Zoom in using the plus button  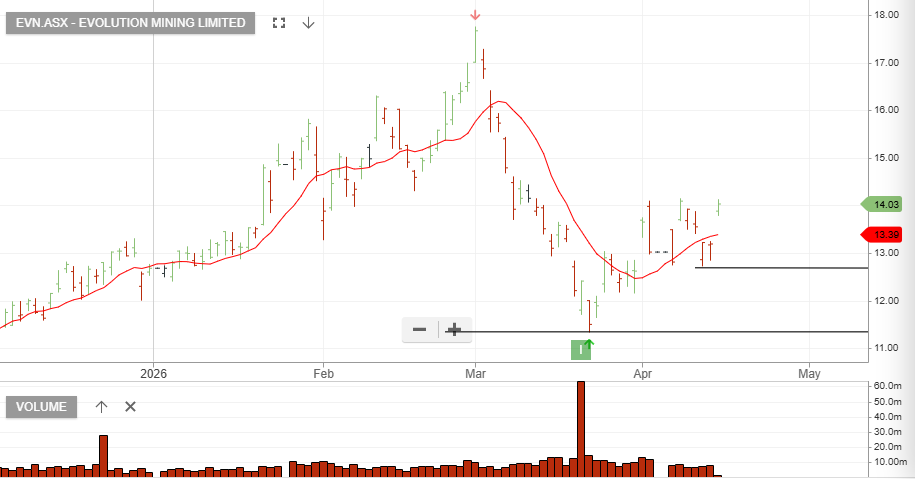(x=454, y=330)
